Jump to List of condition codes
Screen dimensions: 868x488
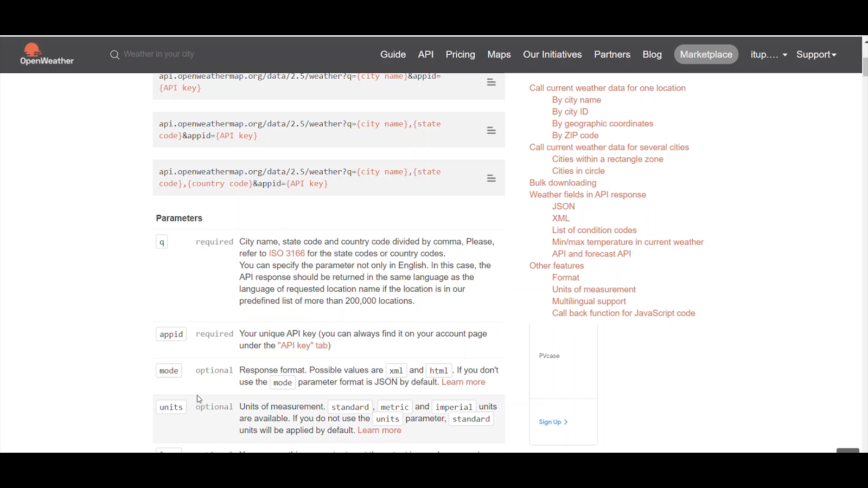click(595, 230)
